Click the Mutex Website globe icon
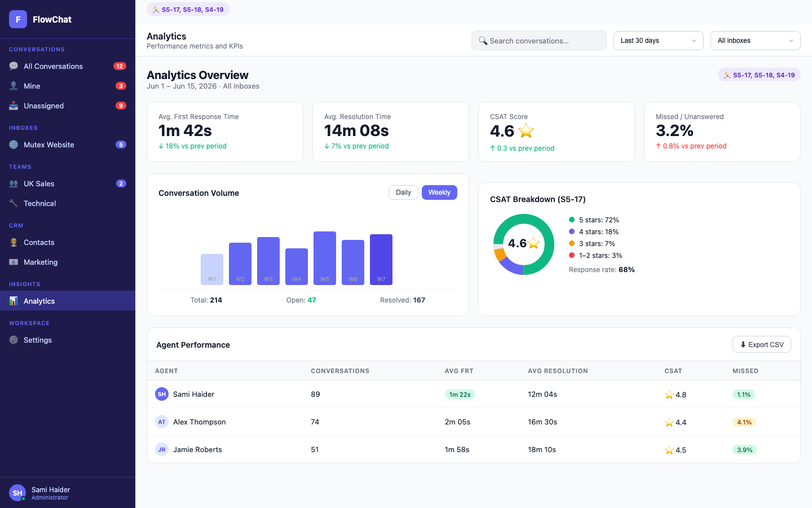Image resolution: width=812 pixels, height=508 pixels. pyautogui.click(x=14, y=144)
